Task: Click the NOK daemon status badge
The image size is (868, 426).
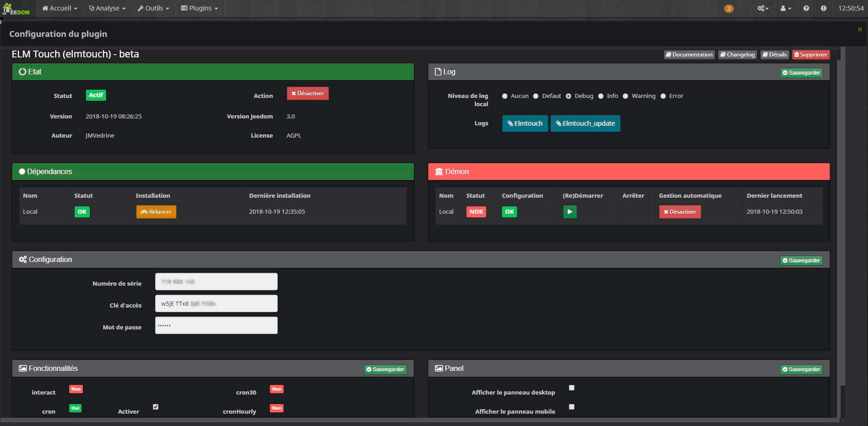Action: 476,212
